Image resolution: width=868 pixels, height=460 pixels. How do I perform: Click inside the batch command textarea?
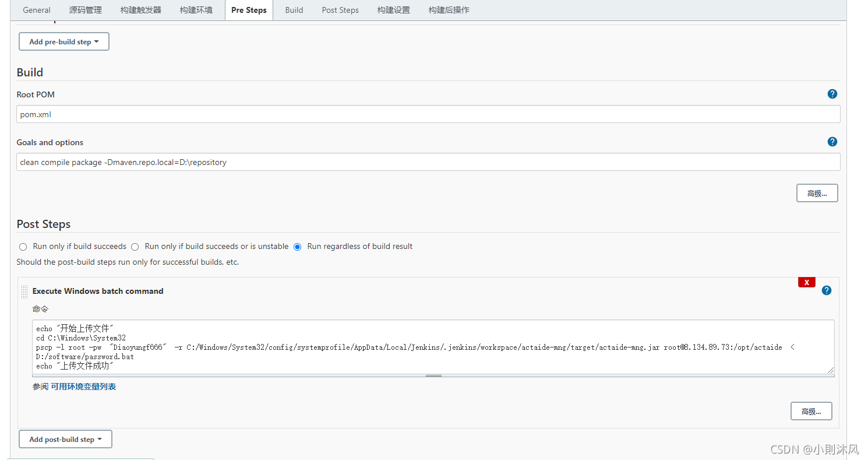[433, 346]
